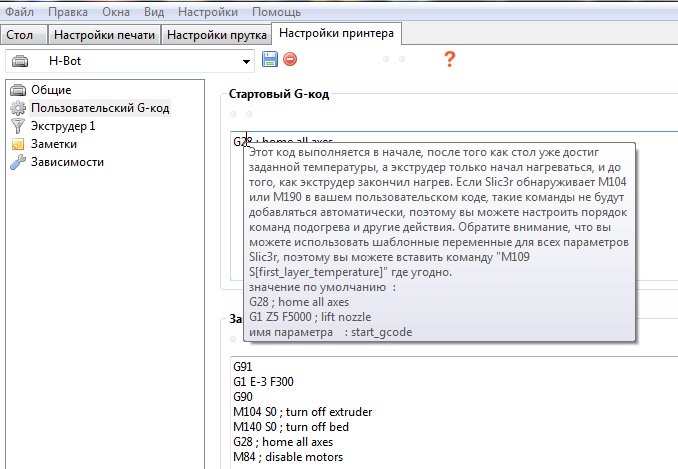Click the 'M104 S0 ; turn off extruder' line

point(303,412)
